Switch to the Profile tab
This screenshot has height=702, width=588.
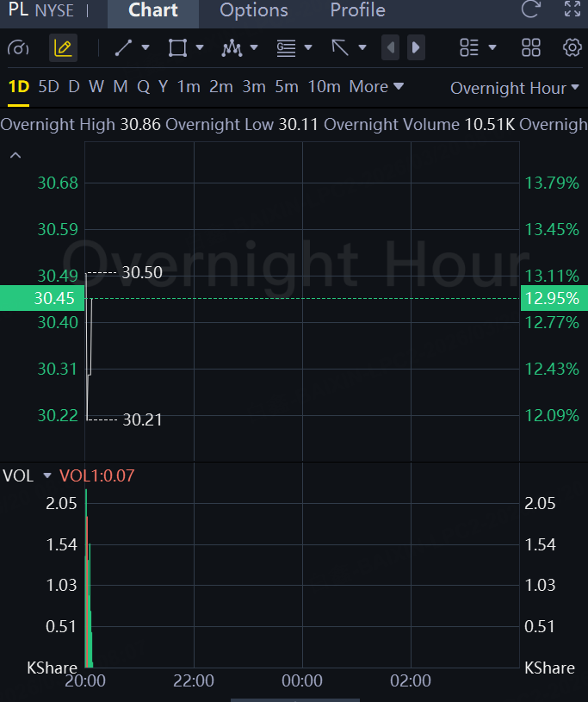[357, 11]
